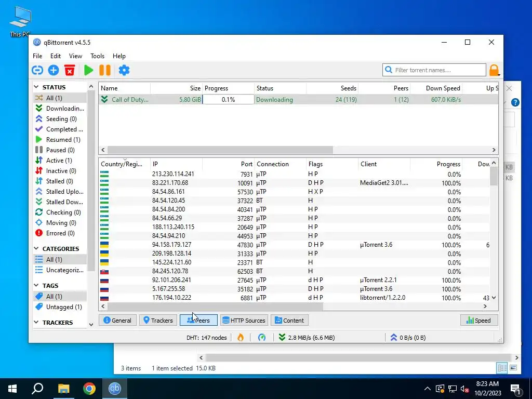Open Google Chrome from the taskbar

point(89,389)
